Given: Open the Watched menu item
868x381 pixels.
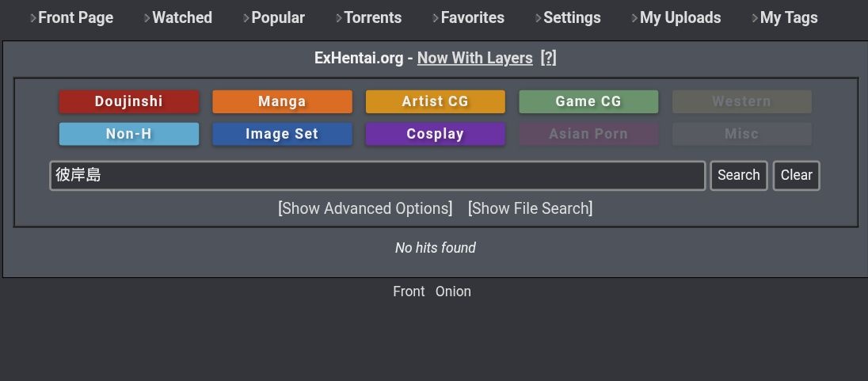Looking at the screenshot, I should tap(181, 17).
